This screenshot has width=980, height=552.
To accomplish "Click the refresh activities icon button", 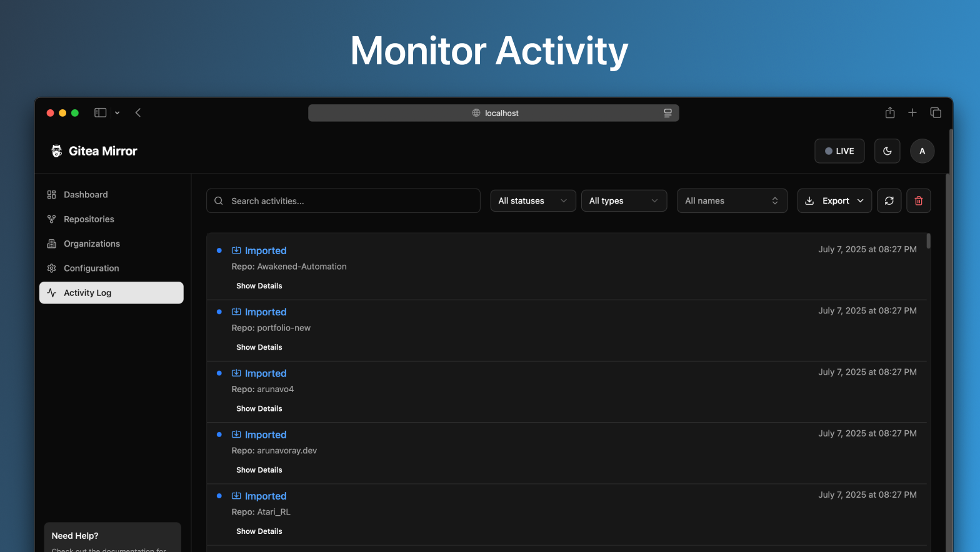I will (x=889, y=201).
